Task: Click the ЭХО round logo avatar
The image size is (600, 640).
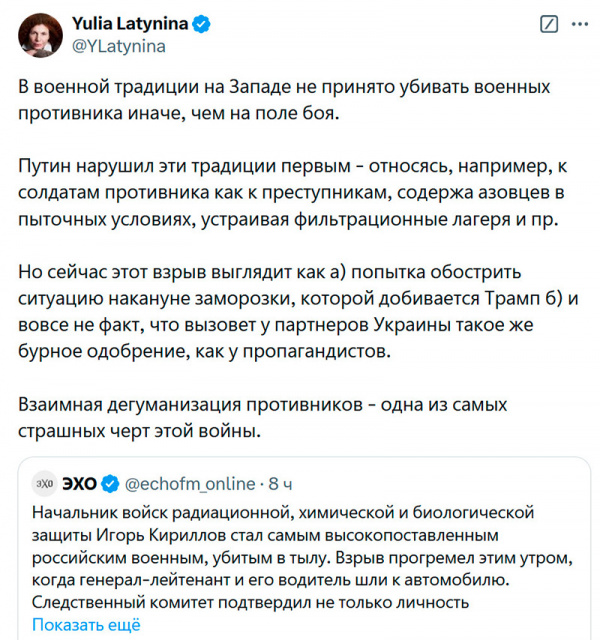Action: (44, 483)
